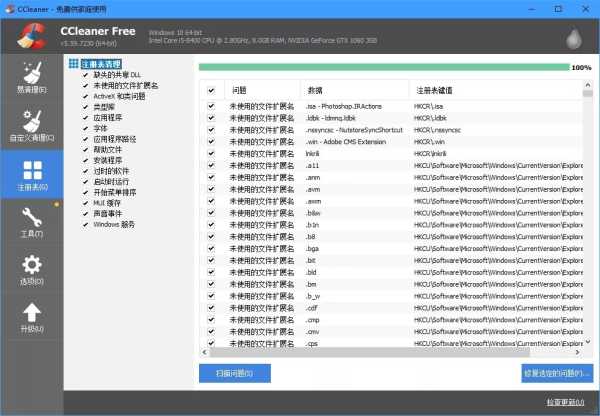
Task: Open the 检查更新 link at bottom right
Action: (x=565, y=402)
